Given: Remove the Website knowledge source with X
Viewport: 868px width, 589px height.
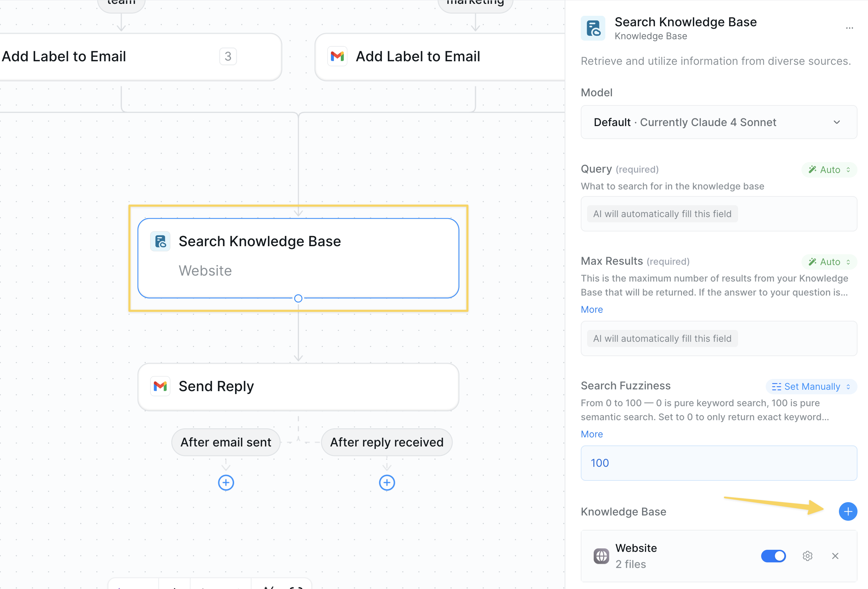Looking at the screenshot, I should pos(835,556).
